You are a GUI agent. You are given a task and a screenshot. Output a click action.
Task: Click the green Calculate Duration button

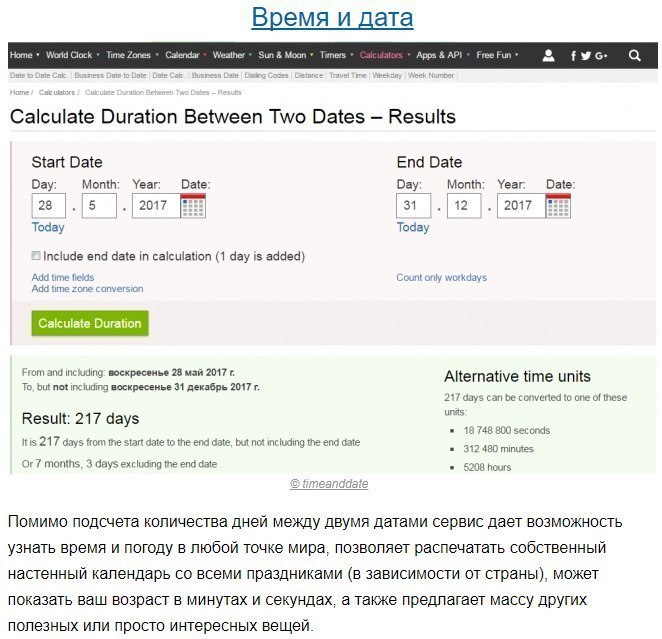coord(90,323)
